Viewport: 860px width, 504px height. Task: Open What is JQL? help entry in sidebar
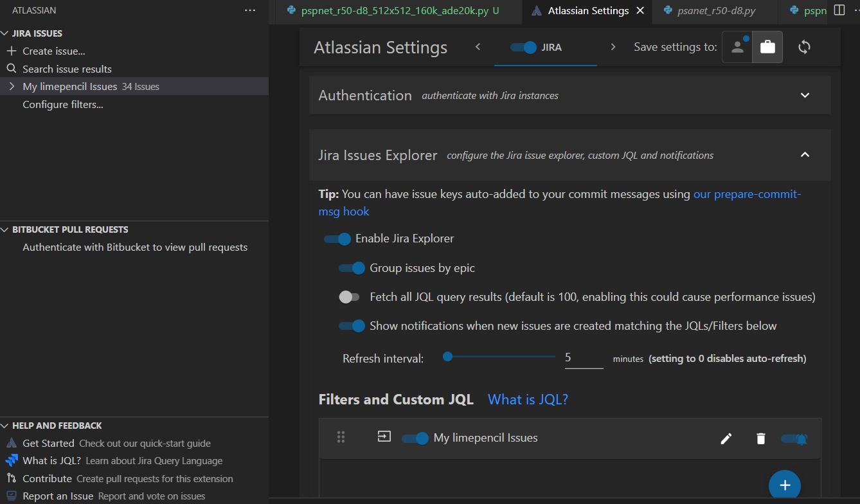click(134, 460)
